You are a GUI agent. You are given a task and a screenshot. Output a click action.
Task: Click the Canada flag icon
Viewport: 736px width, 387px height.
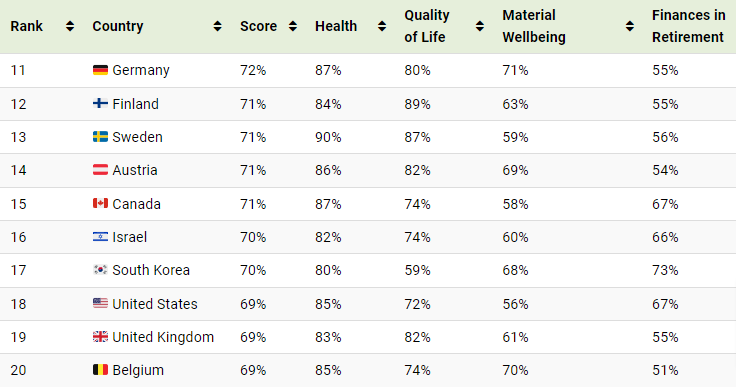click(x=100, y=203)
